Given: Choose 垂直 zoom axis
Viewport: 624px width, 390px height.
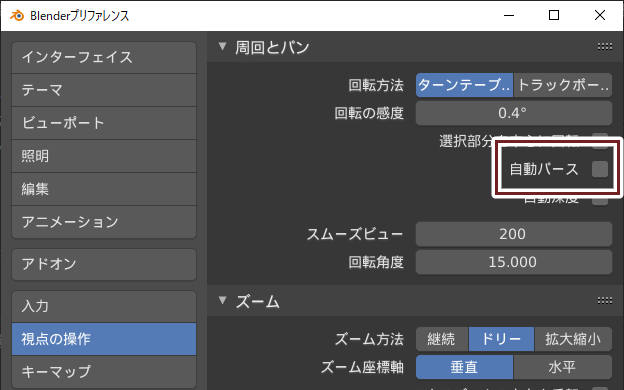Looking at the screenshot, I should [x=464, y=367].
